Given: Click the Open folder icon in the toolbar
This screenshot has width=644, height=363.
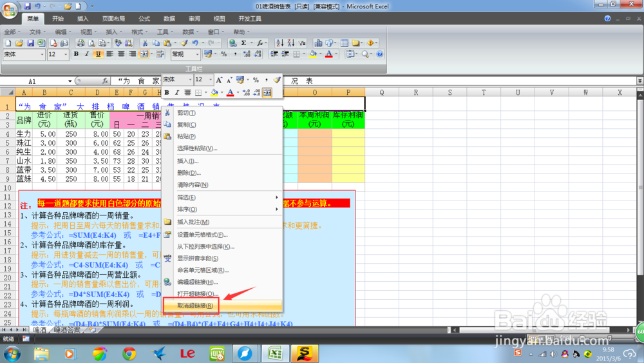Looking at the screenshot, I should point(19,43).
